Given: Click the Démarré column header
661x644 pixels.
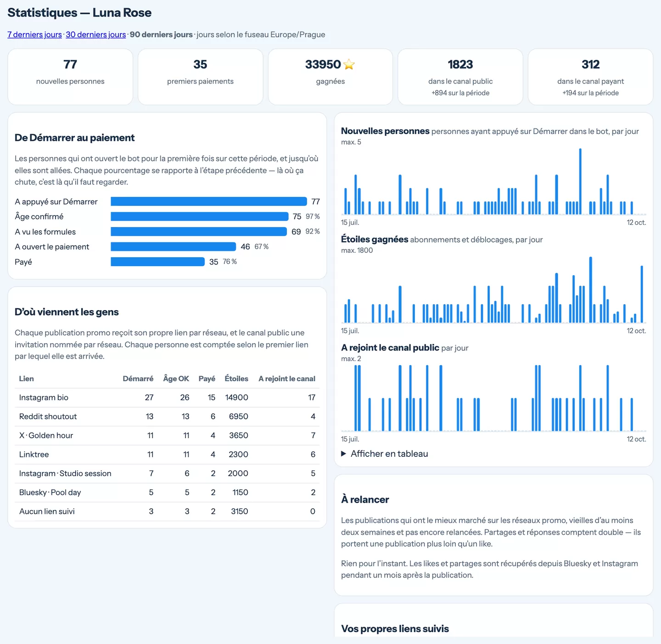Looking at the screenshot, I should [x=138, y=378].
